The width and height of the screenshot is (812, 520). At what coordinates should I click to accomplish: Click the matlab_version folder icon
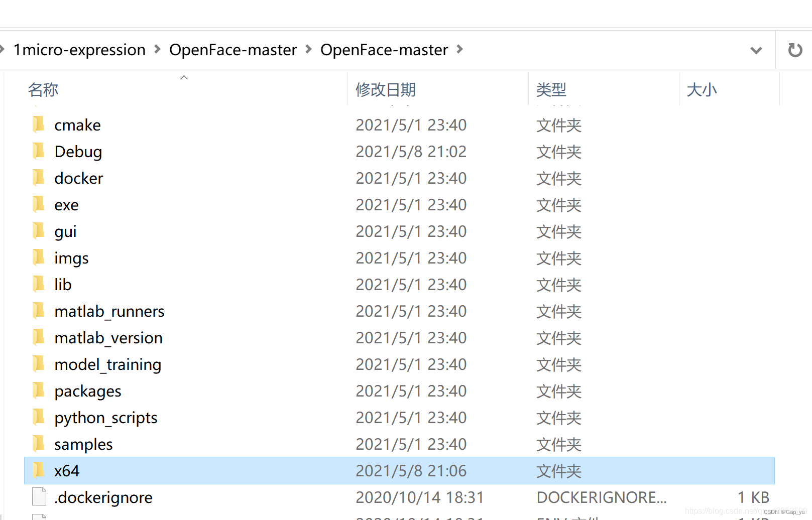[x=39, y=337]
